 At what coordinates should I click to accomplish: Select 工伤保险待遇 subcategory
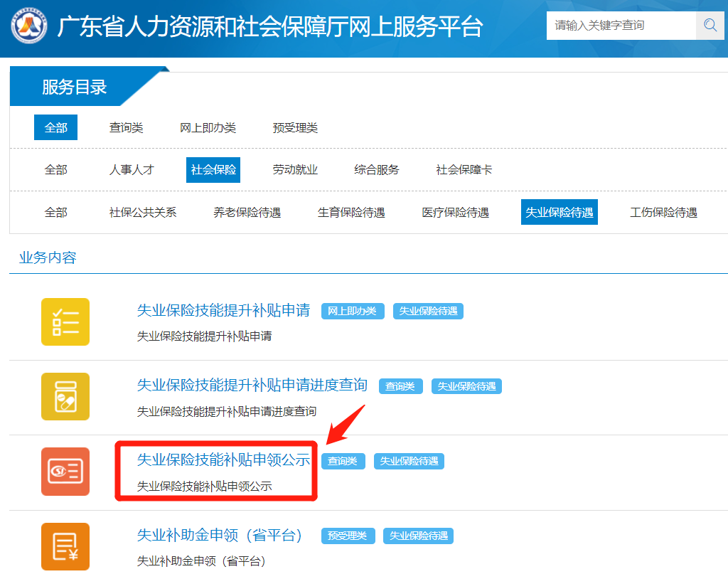coord(663,212)
